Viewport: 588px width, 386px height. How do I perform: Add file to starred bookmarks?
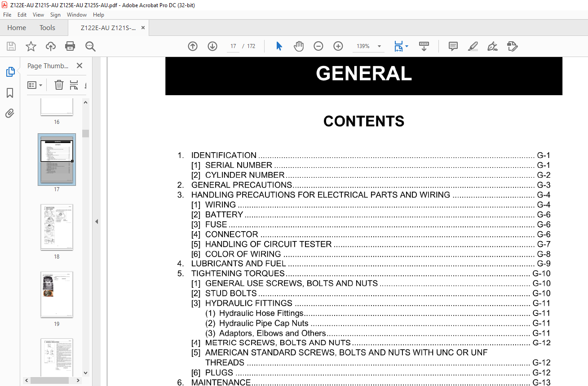pyautogui.click(x=31, y=46)
